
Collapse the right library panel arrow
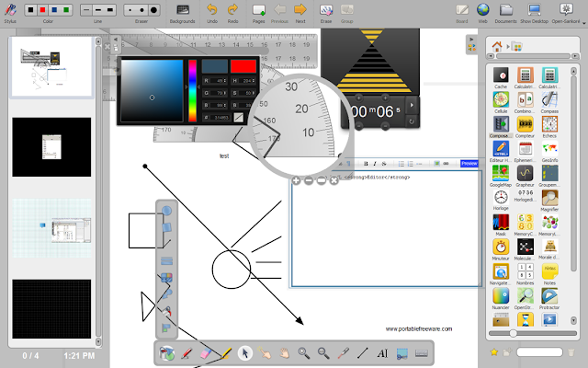click(471, 39)
